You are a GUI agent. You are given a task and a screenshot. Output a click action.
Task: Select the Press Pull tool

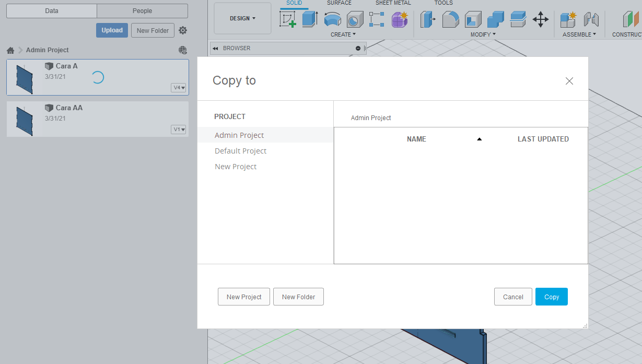pyautogui.click(x=428, y=19)
